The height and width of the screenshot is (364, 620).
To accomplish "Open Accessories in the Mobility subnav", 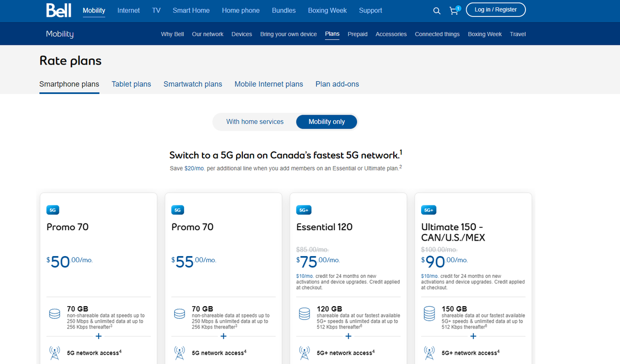I will point(391,34).
